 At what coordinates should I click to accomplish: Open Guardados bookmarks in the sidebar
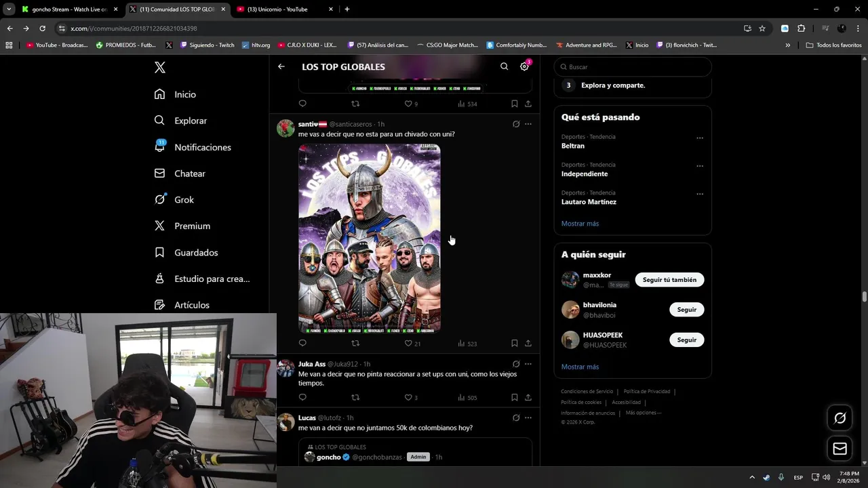pyautogui.click(x=186, y=252)
